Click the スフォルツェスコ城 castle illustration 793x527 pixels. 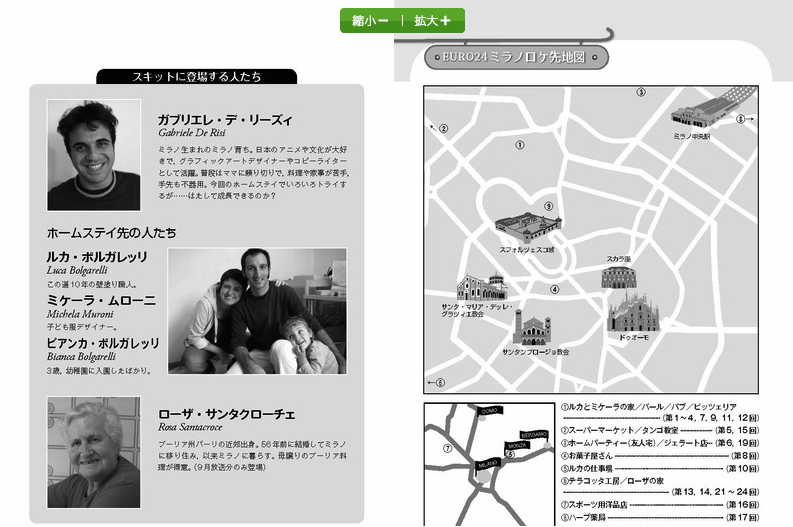click(528, 228)
